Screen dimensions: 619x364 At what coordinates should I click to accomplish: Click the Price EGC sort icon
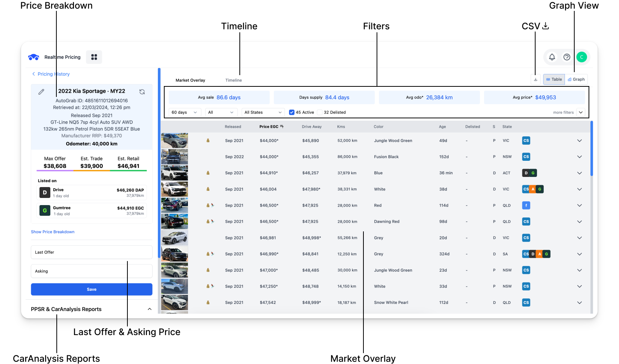(282, 127)
